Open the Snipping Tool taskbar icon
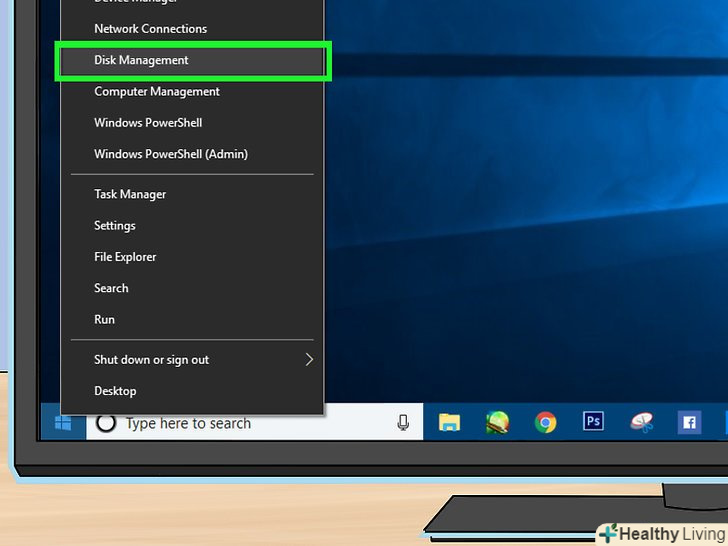This screenshot has height=546, width=728. click(x=641, y=423)
